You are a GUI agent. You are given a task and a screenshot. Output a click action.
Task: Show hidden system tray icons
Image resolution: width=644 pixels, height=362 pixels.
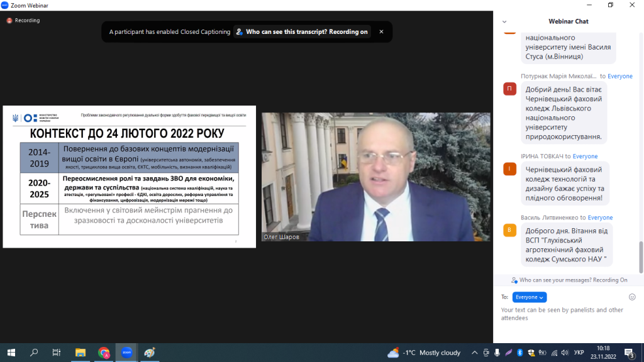(475, 353)
